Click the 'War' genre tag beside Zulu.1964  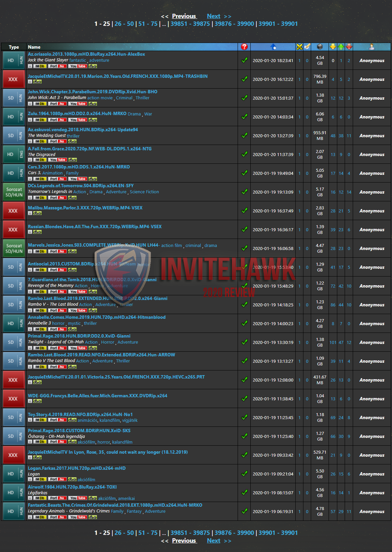(x=148, y=114)
